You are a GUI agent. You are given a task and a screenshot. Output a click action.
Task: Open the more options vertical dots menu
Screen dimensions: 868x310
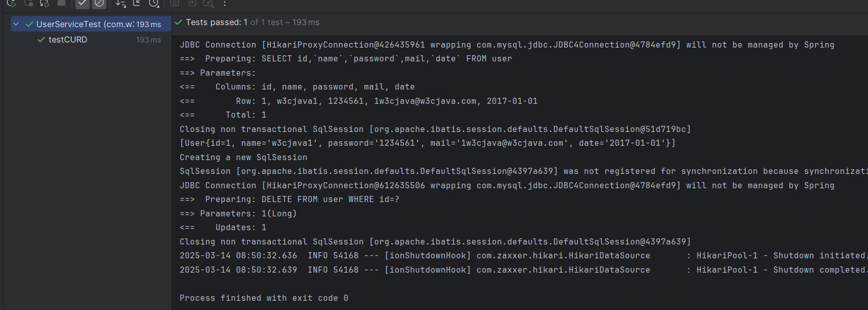tap(225, 3)
